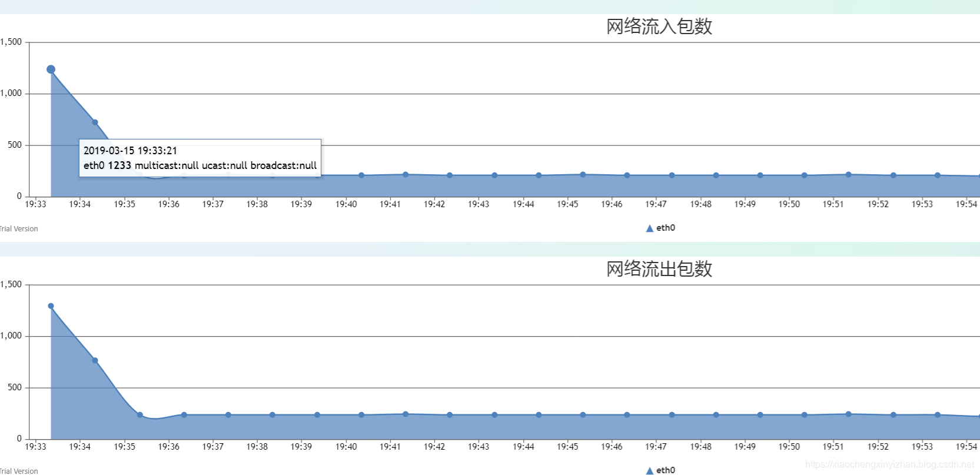980x475 pixels.
Task: Select the point between 19:51 and 19:52 on 网络流出包数 chart
Action: click(848, 414)
